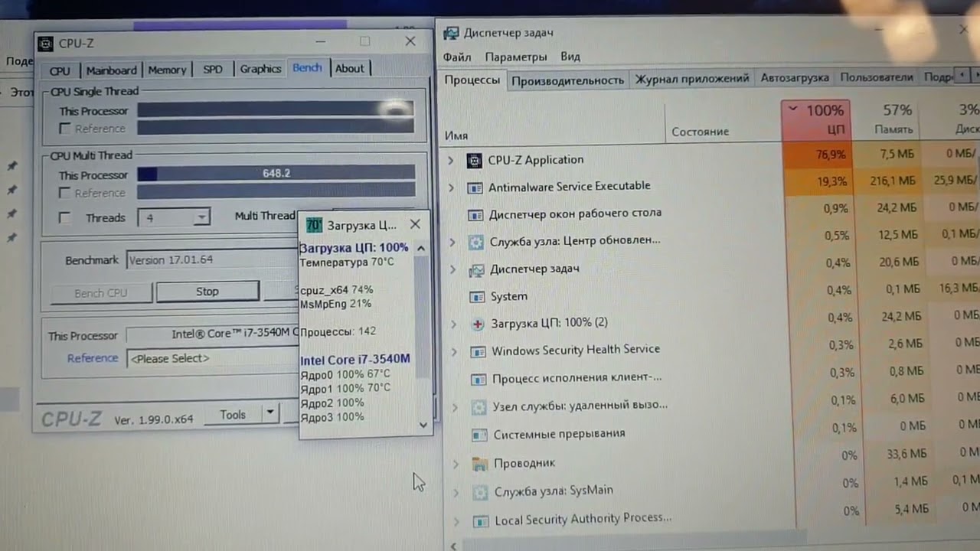Enable Reference checkbox under CPU Multi Thread
This screenshot has width=980, height=551.
[65, 193]
